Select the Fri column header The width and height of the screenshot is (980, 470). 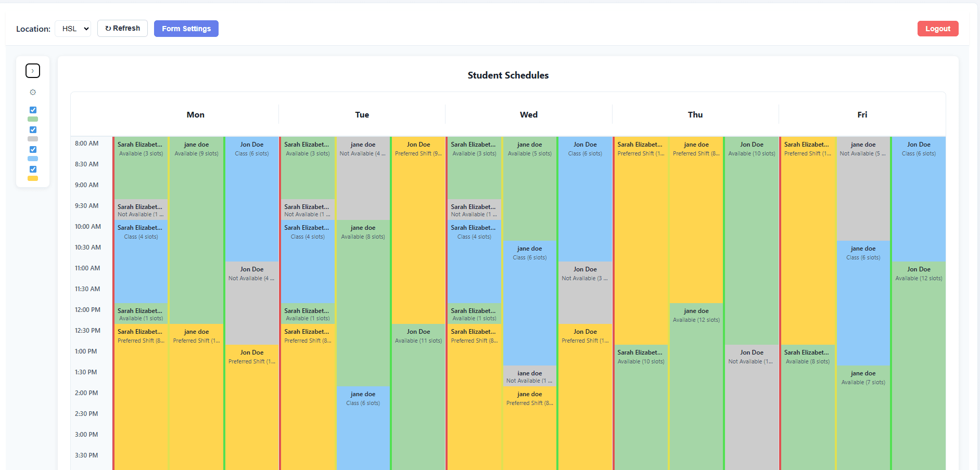862,115
